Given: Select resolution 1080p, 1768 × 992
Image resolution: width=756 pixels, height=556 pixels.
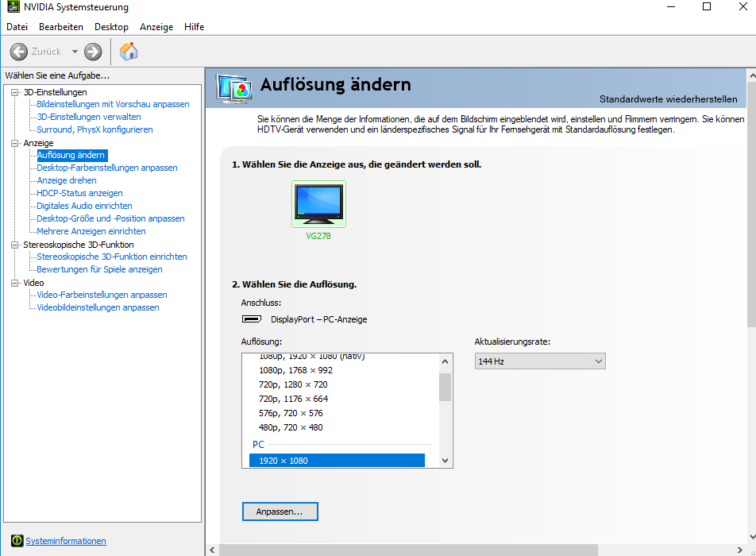Looking at the screenshot, I should click(295, 370).
